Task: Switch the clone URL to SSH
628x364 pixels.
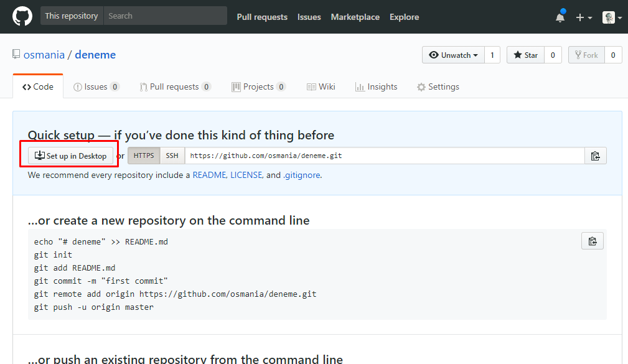Action: (x=172, y=156)
